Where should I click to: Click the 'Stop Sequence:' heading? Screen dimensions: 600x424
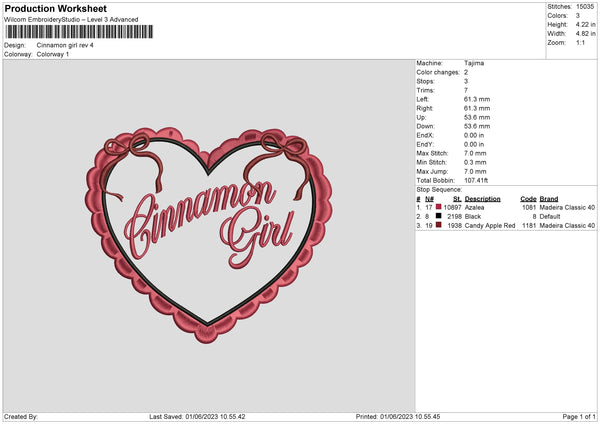click(439, 190)
